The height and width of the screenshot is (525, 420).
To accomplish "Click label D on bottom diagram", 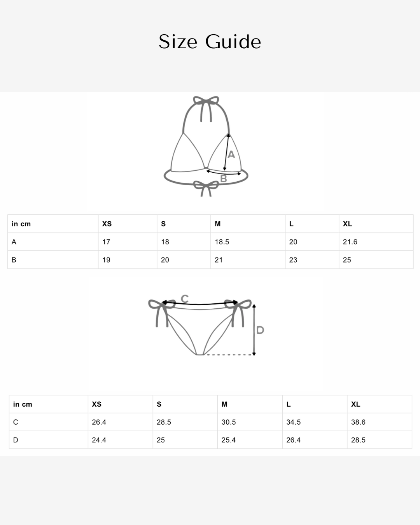I will 260,330.
